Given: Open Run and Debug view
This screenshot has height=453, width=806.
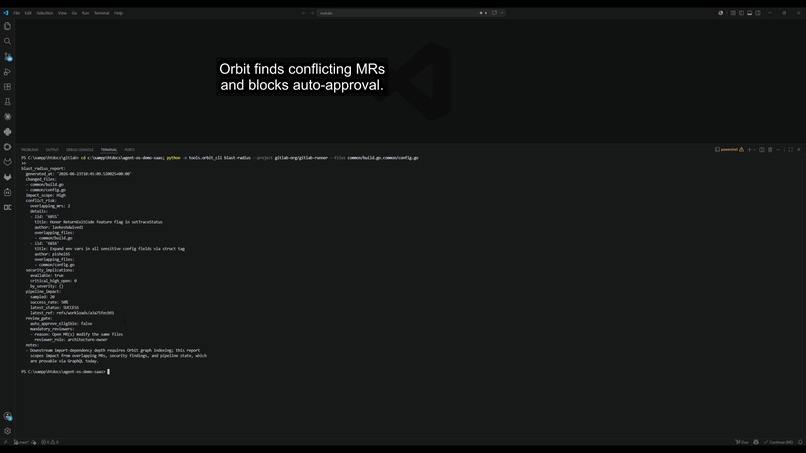Looking at the screenshot, I should coord(7,71).
